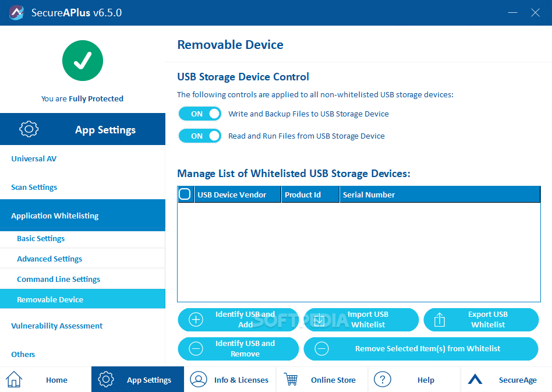Viewport: 552px width, 392px height.
Task: Click the gear icon in App Settings header
Action: click(x=29, y=129)
